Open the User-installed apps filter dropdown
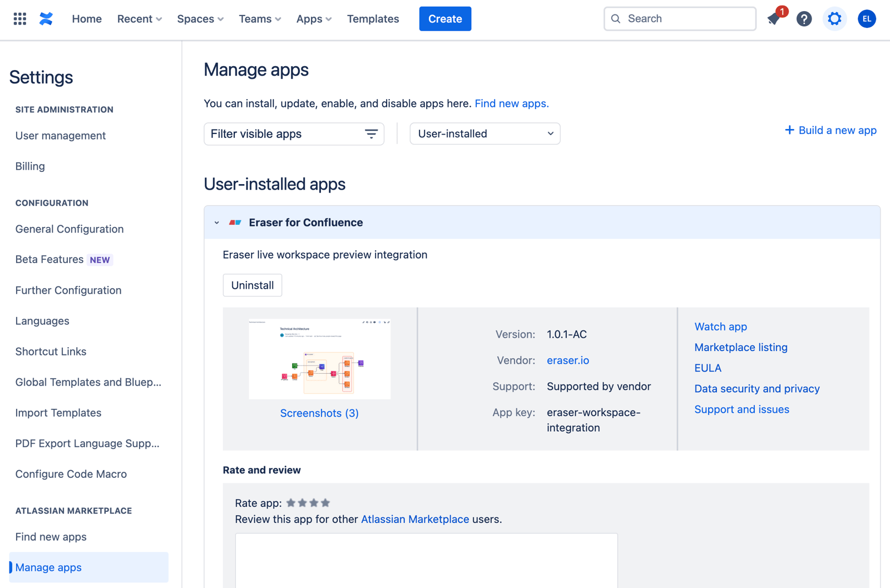This screenshot has height=588, width=890. [x=485, y=134]
